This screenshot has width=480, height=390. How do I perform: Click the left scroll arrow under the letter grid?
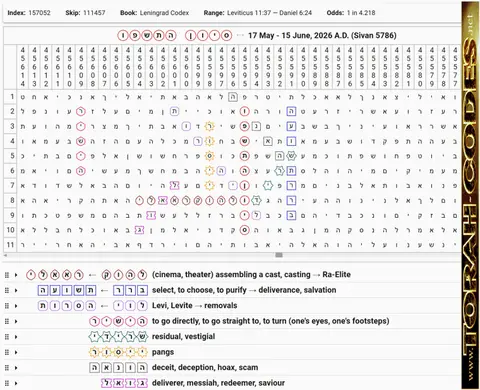[x=5, y=255]
